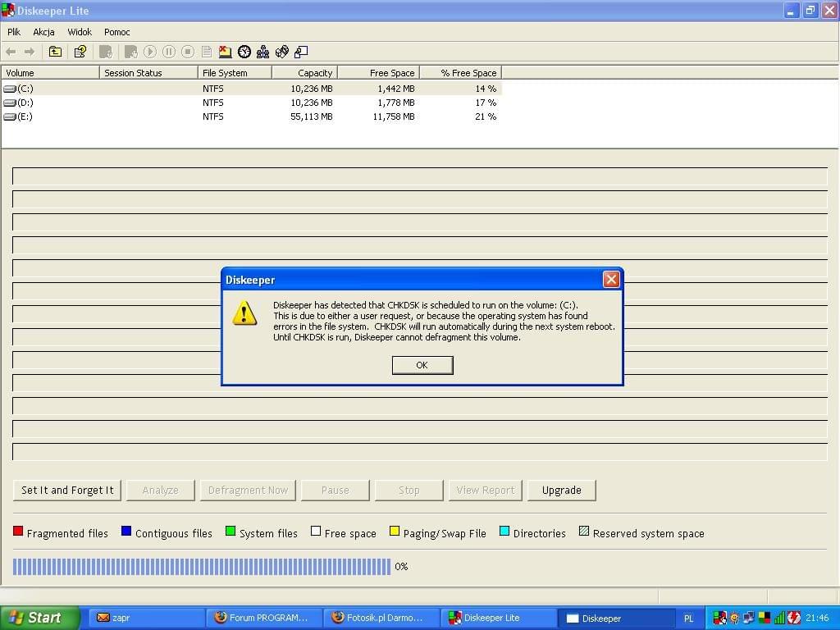Click the yellow Paging/Swap File swatch
Viewport: 840px width, 630px height.
395,531
